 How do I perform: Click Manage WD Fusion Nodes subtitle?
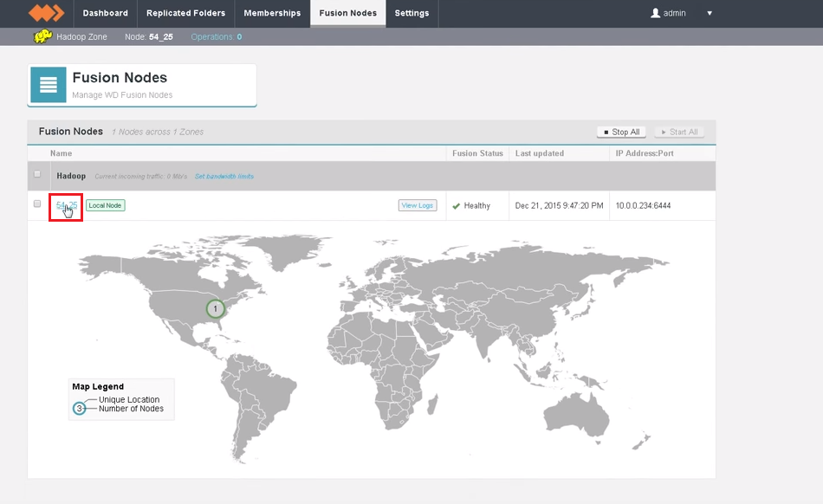point(122,95)
